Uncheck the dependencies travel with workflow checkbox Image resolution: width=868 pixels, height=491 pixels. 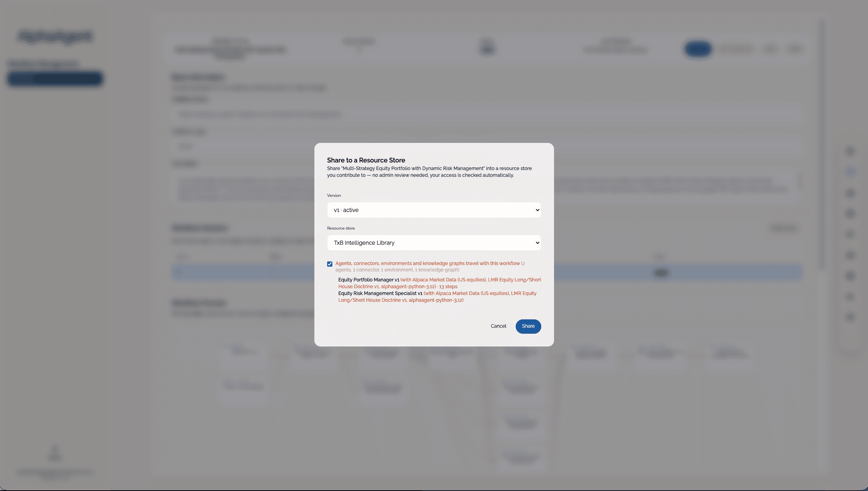point(330,264)
